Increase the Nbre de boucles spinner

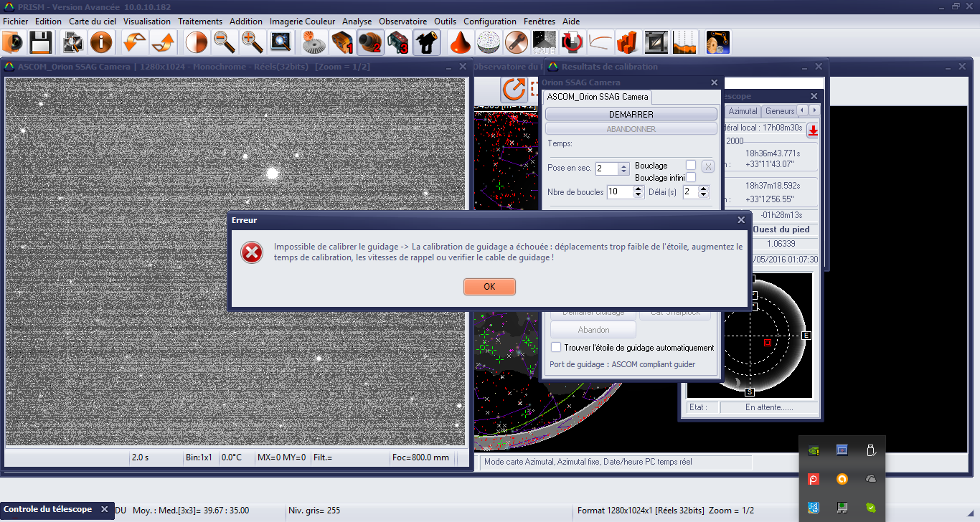638,189
